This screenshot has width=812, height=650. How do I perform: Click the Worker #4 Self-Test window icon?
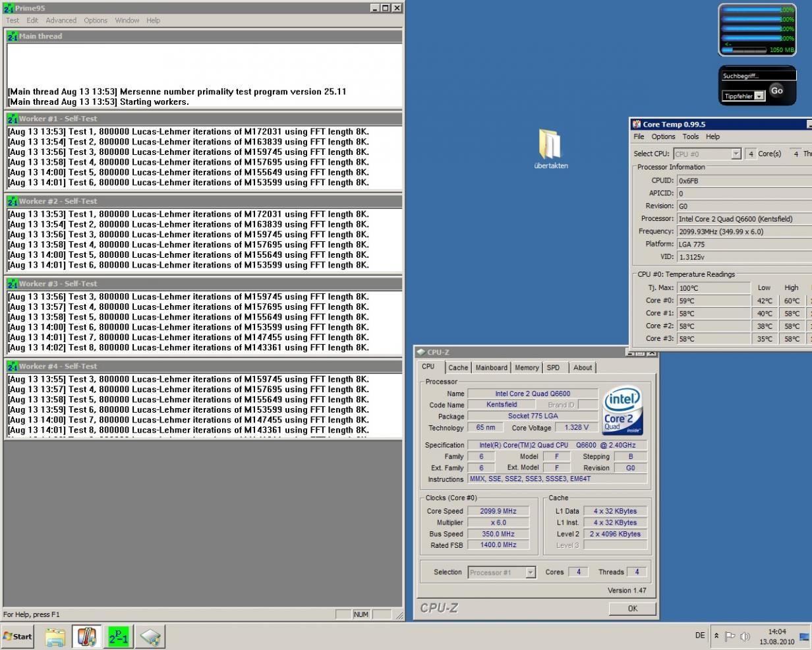pos(13,366)
